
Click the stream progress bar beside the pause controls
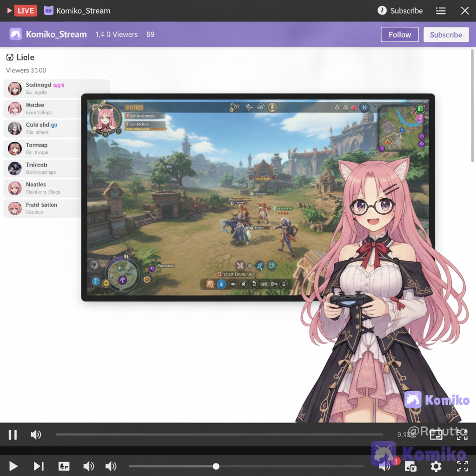pyautogui.click(x=219, y=435)
